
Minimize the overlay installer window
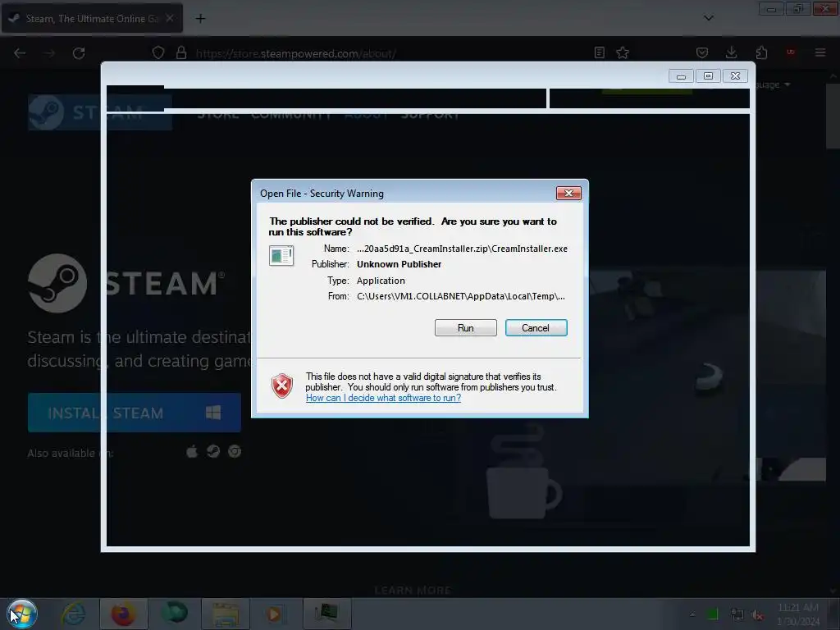681,76
